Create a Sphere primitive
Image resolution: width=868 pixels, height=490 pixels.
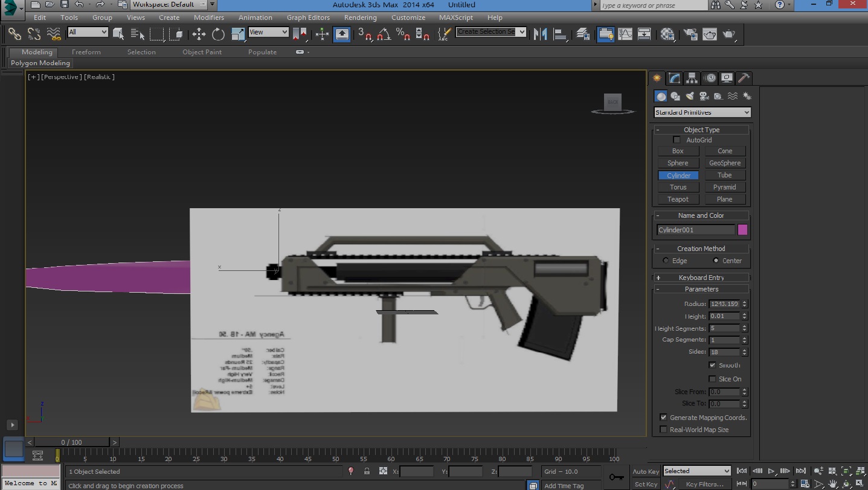tap(678, 163)
